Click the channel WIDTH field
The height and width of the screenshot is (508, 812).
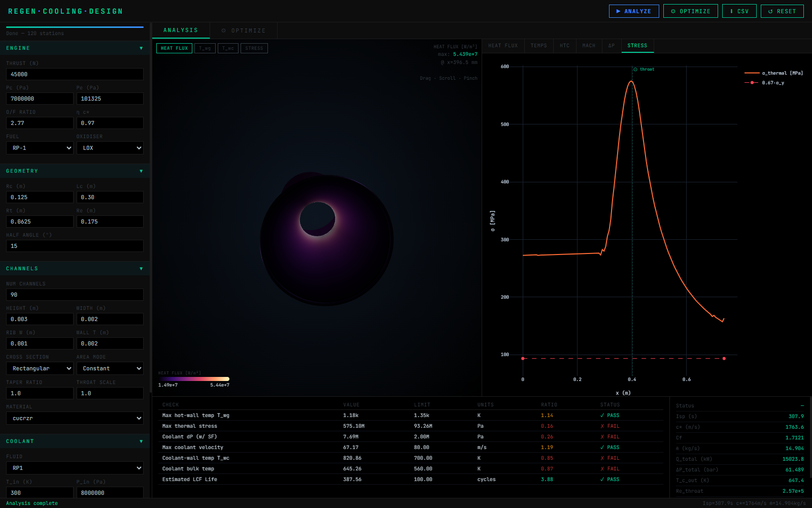tap(110, 319)
